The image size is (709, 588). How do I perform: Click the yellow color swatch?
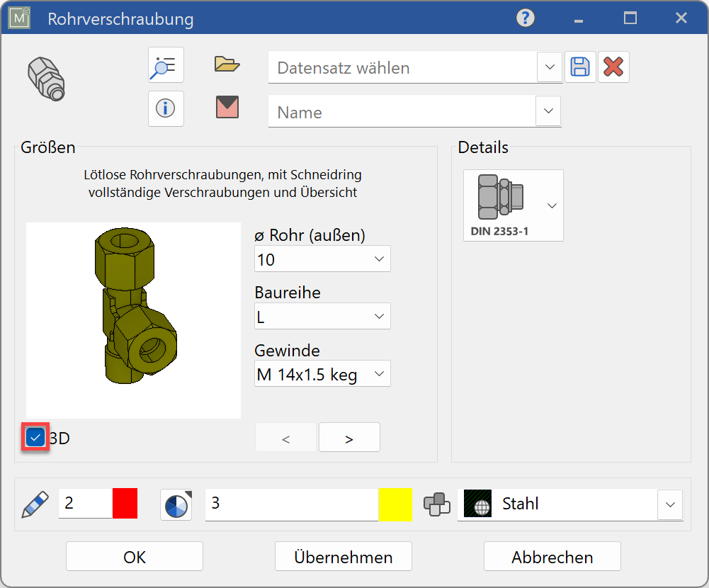tap(395, 504)
